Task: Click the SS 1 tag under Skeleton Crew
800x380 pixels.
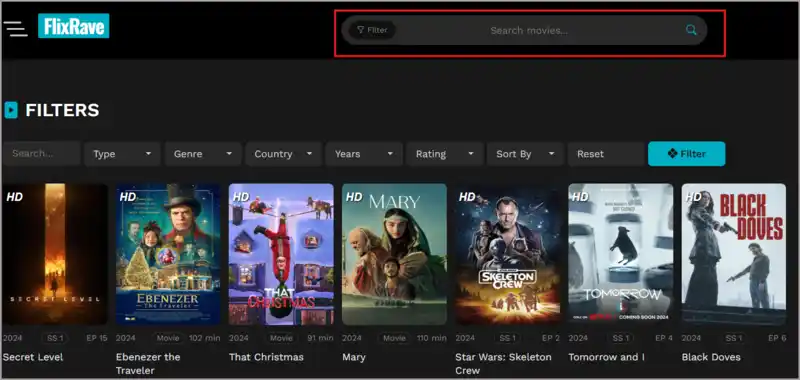Action: click(x=508, y=338)
